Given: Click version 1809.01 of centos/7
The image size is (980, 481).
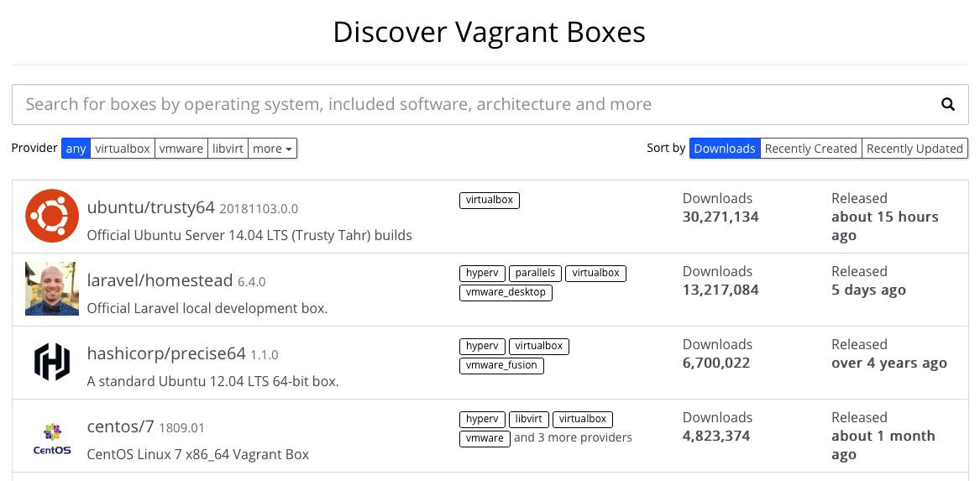Looking at the screenshot, I should pyautogui.click(x=182, y=428).
